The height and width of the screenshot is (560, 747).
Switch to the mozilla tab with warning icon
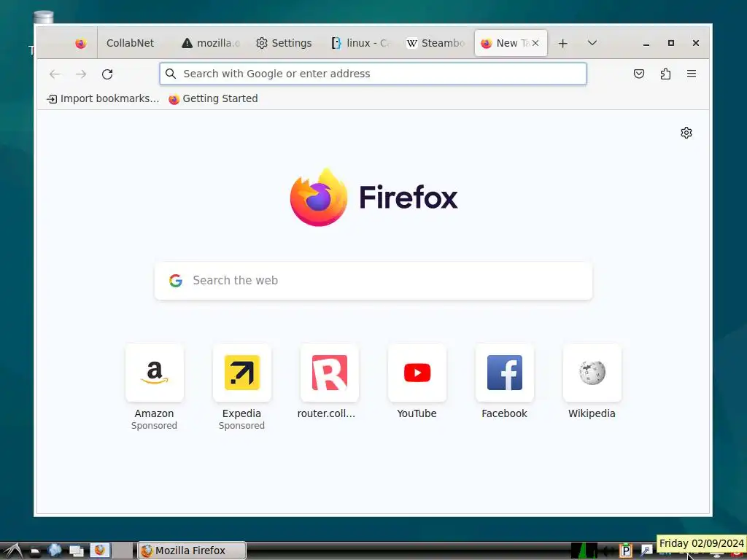coord(212,43)
